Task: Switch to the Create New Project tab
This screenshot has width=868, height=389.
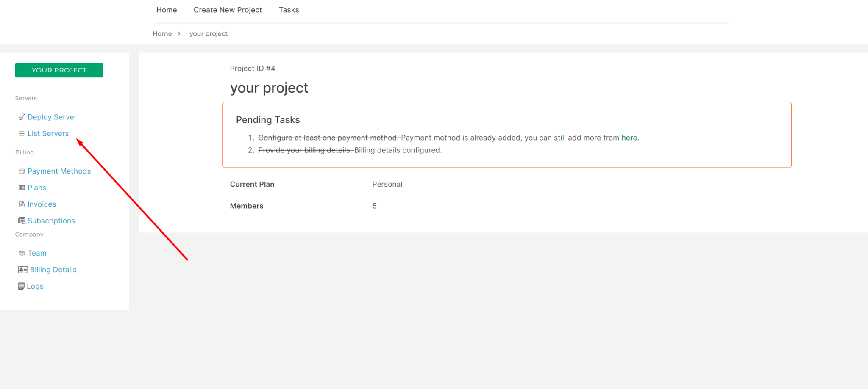Action: pyautogui.click(x=228, y=10)
